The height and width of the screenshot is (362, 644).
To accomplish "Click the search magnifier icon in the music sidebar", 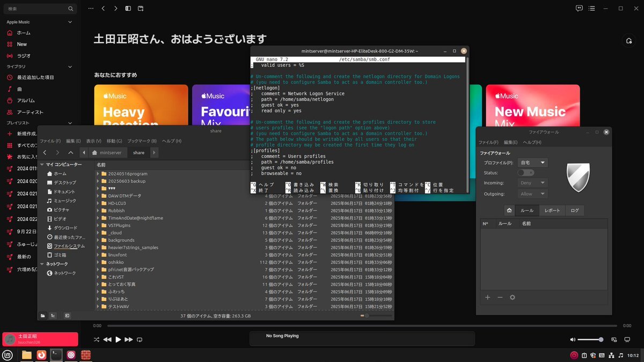I will coord(71,9).
